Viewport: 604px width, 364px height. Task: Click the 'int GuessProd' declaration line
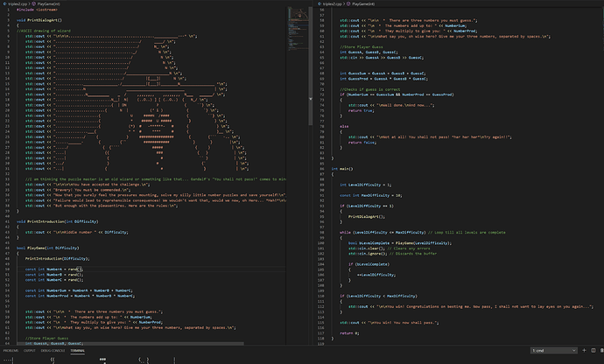[383, 79]
